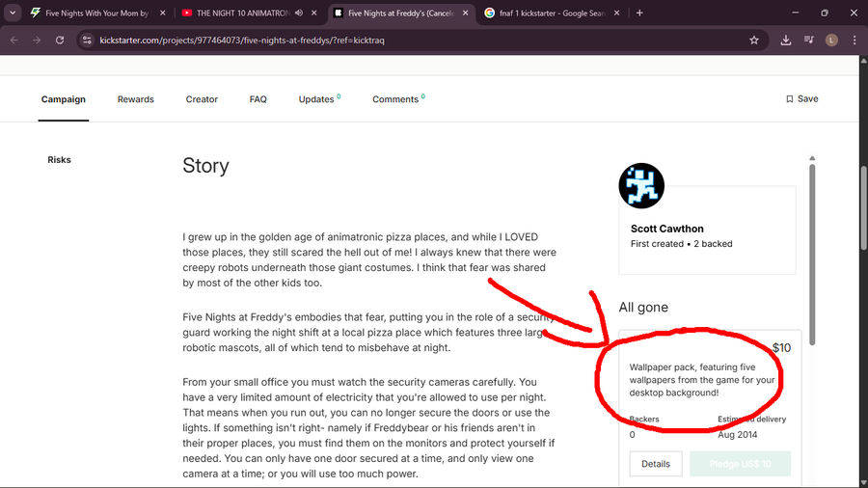
Task: Switch to Five Nights With Your Mom tab
Action: click(x=98, y=13)
